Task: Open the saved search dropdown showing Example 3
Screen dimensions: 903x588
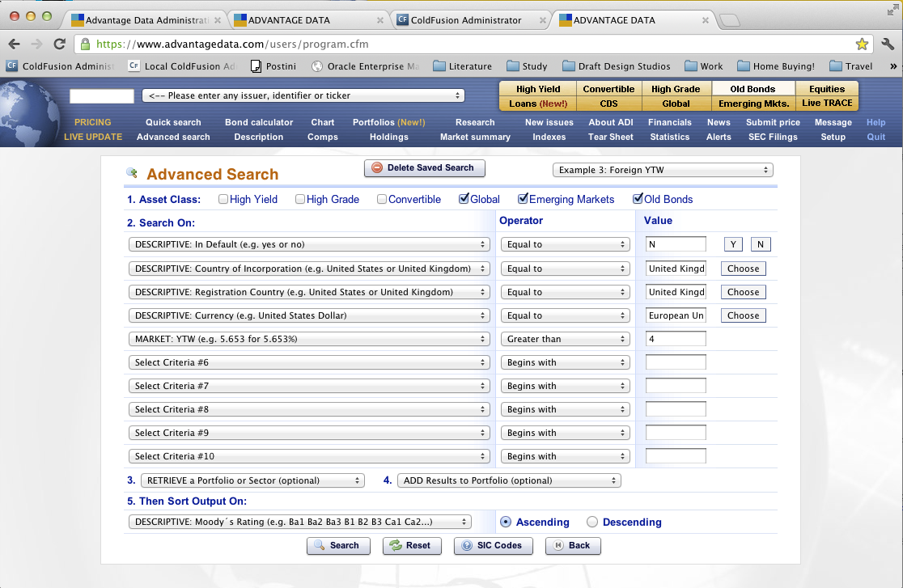Action: tap(663, 170)
